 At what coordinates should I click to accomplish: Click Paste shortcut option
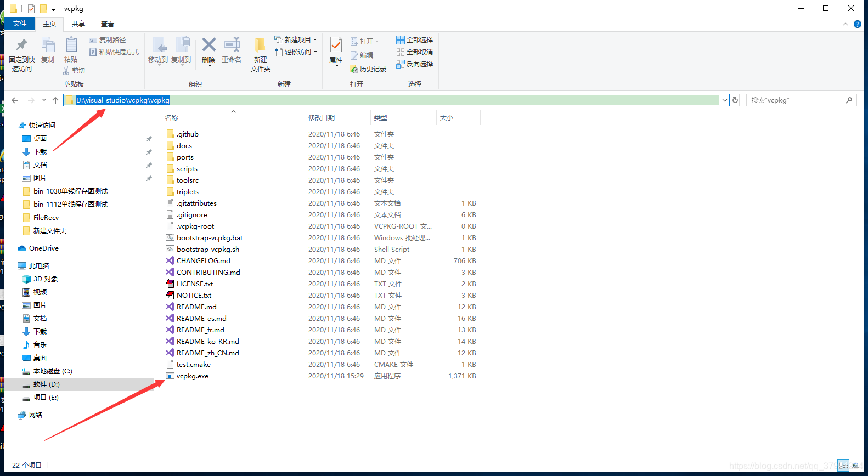tap(114, 52)
